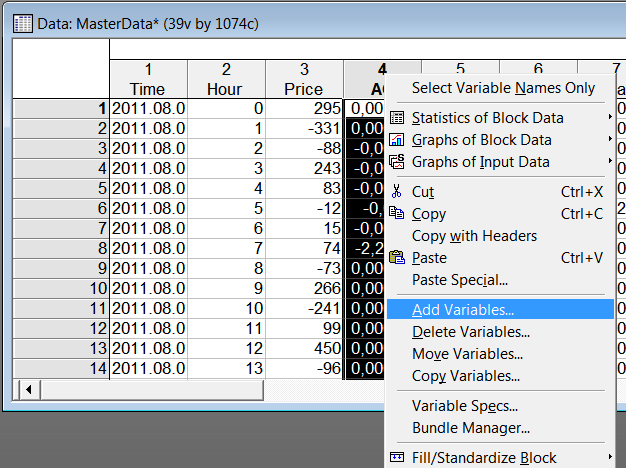
Task: Open Graphs of Block Data menu entry
Action: click(x=500, y=140)
